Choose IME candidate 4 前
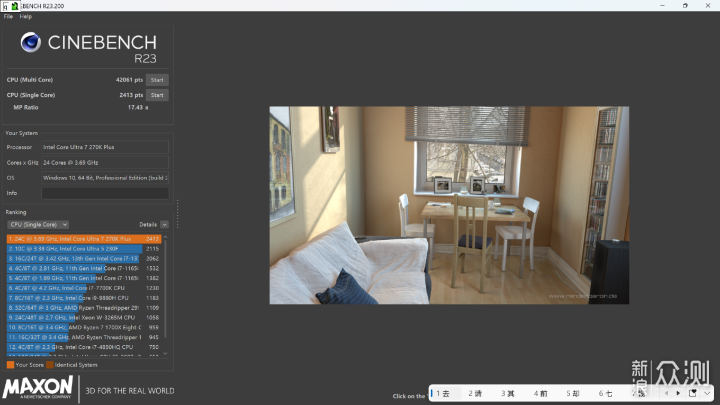Screen dimensions: 720x405 click(x=540, y=394)
